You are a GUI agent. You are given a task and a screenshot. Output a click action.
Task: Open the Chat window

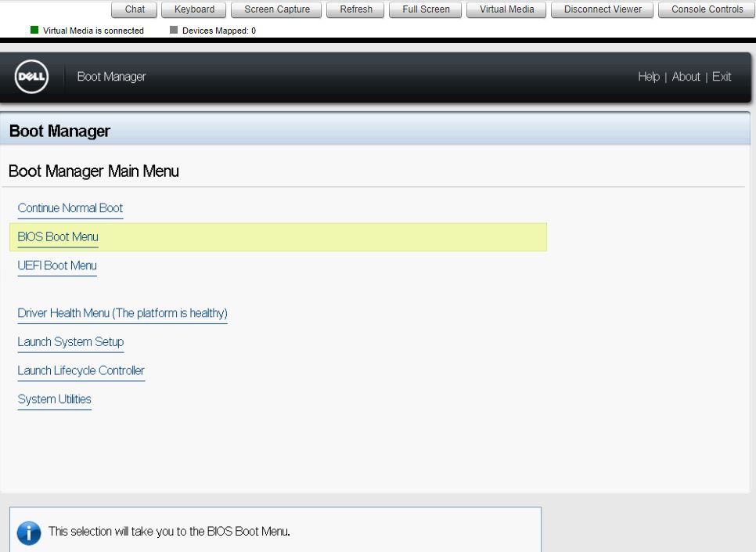133,9
